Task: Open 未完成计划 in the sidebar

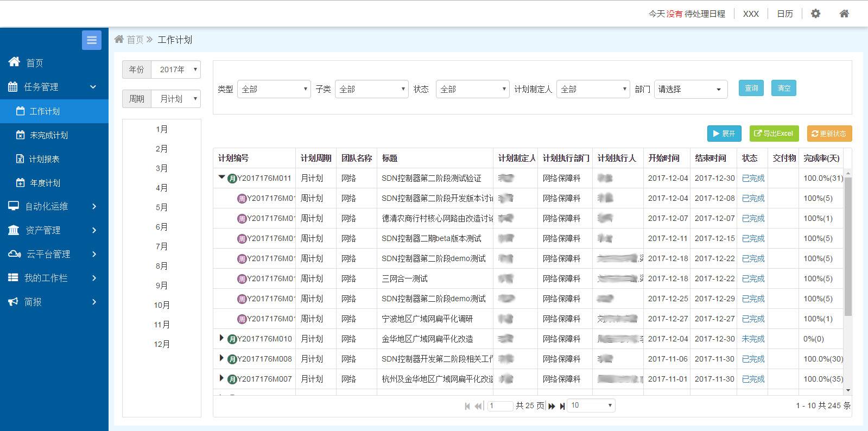Action: [54, 135]
